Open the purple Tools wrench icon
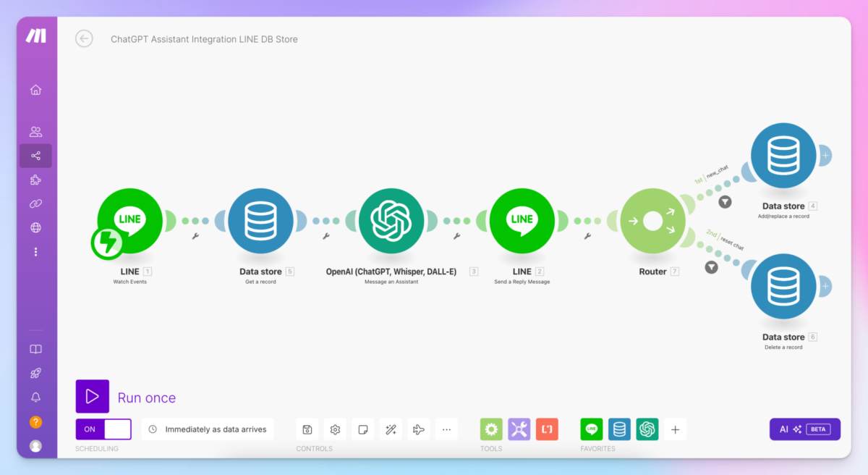 (519, 429)
